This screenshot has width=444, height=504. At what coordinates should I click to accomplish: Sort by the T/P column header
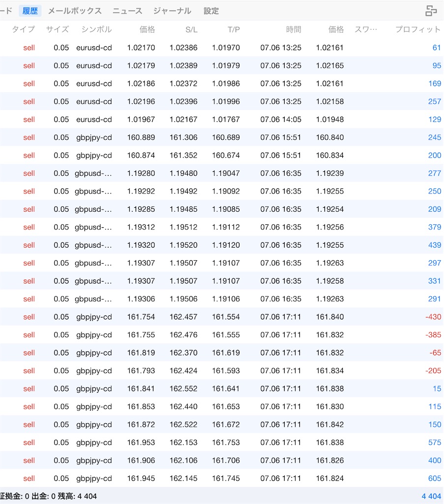(234, 30)
